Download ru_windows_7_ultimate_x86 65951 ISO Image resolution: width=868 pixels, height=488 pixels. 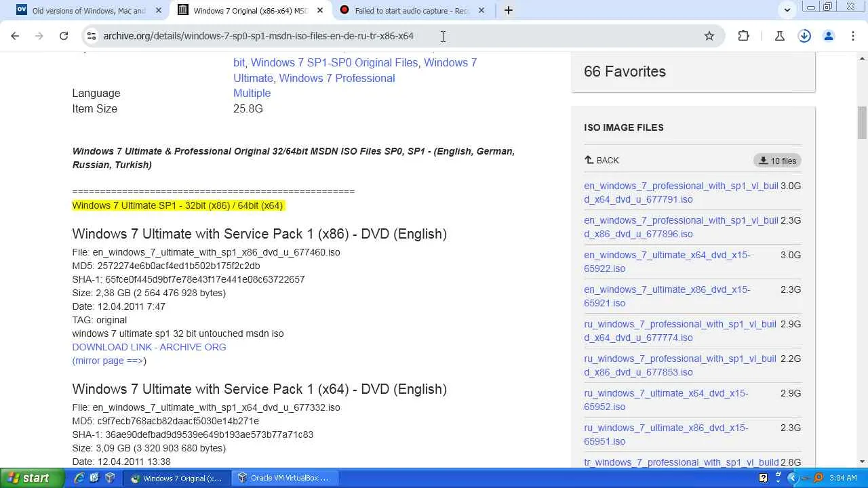point(666,434)
